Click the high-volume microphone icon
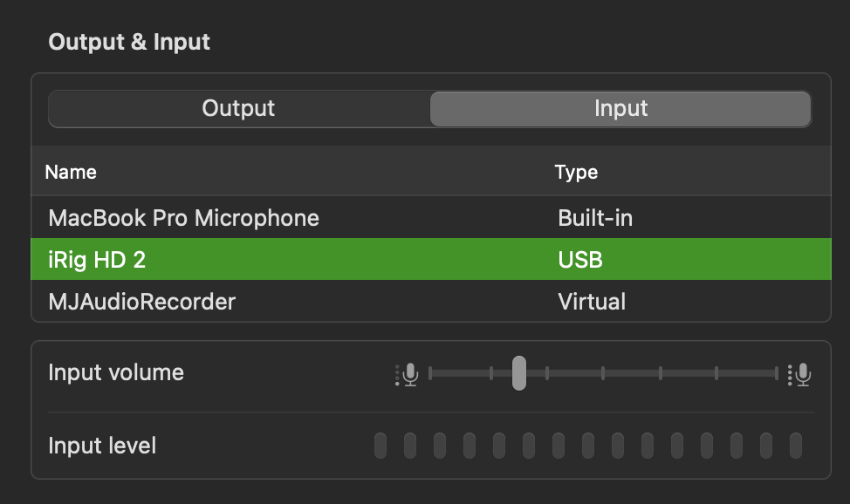850x504 pixels. pyautogui.click(x=799, y=374)
